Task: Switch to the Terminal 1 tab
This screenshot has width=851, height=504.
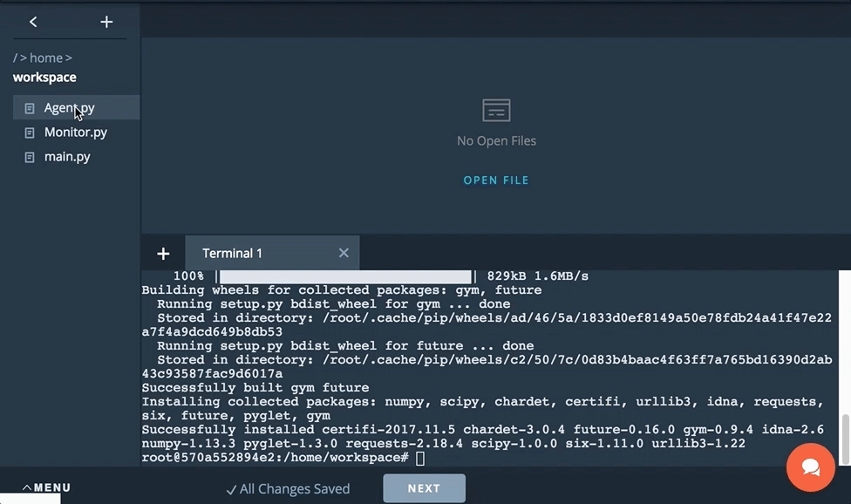Action: coord(232,253)
